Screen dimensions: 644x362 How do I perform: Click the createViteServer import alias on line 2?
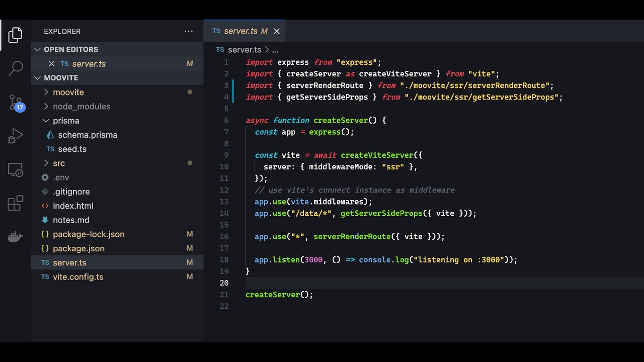[x=395, y=74]
